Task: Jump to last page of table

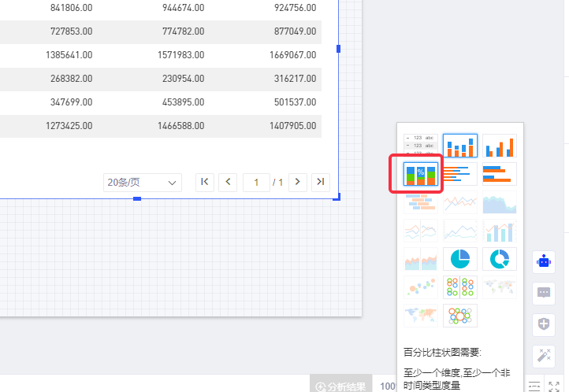Action: pyautogui.click(x=320, y=182)
